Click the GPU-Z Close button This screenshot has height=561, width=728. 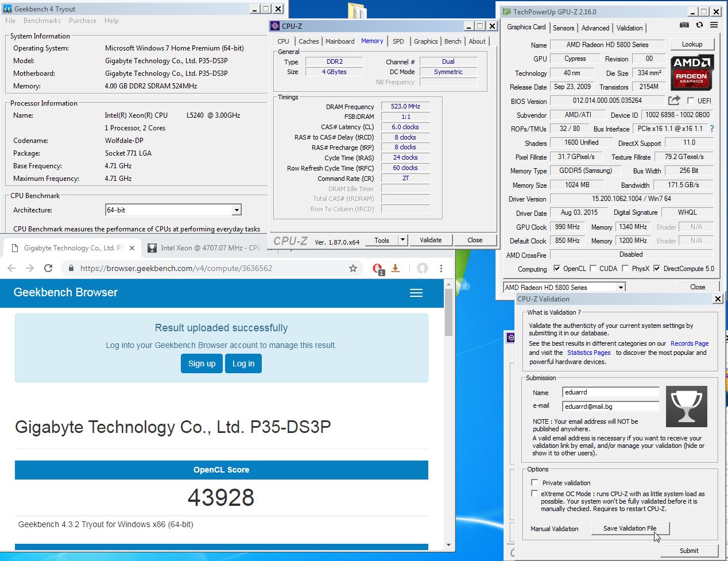click(x=698, y=287)
